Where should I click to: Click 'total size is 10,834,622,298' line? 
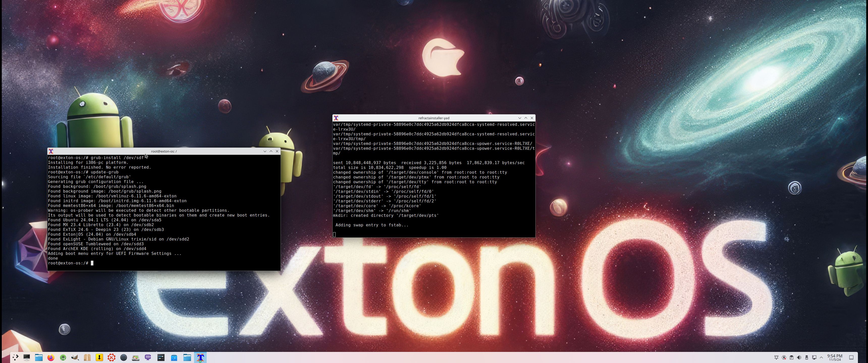coord(390,167)
